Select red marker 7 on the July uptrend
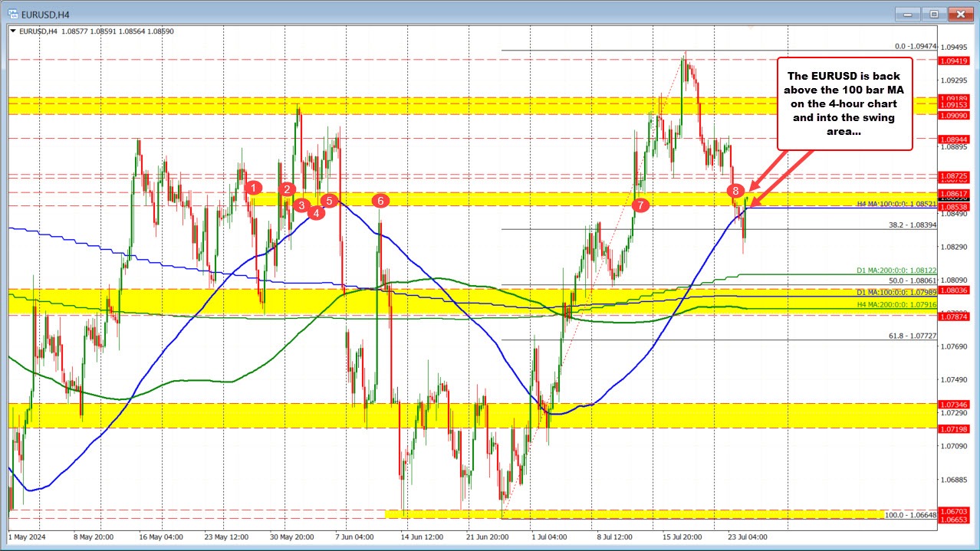Screen dimensions: 980x551 640,205
